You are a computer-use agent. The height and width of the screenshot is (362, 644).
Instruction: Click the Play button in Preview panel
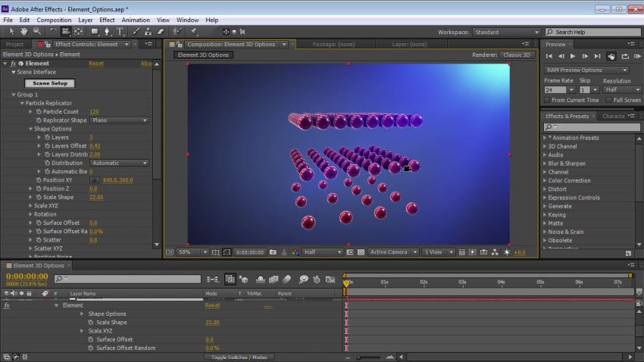click(x=573, y=56)
